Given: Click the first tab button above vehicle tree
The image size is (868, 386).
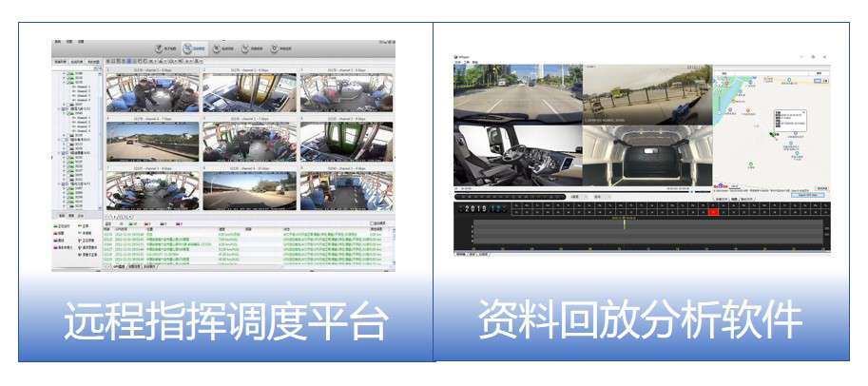Looking at the screenshot, I should point(60,60).
